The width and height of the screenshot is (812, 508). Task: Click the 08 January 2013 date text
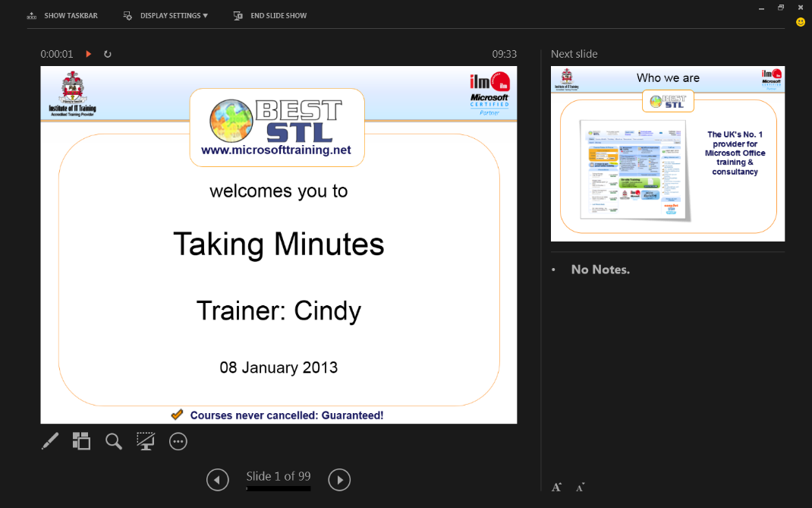tap(279, 368)
